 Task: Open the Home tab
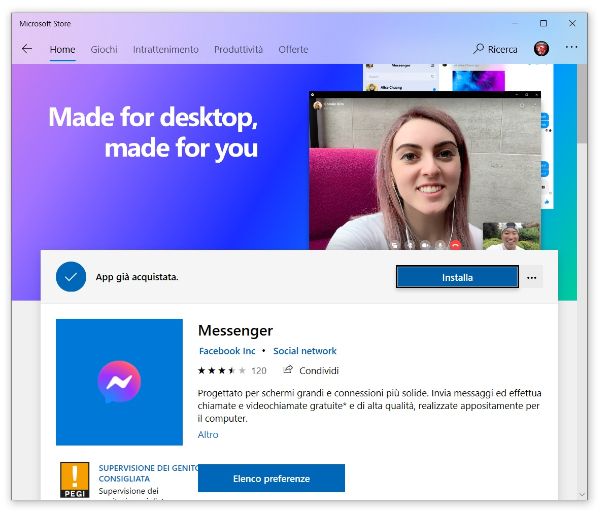tap(63, 50)
